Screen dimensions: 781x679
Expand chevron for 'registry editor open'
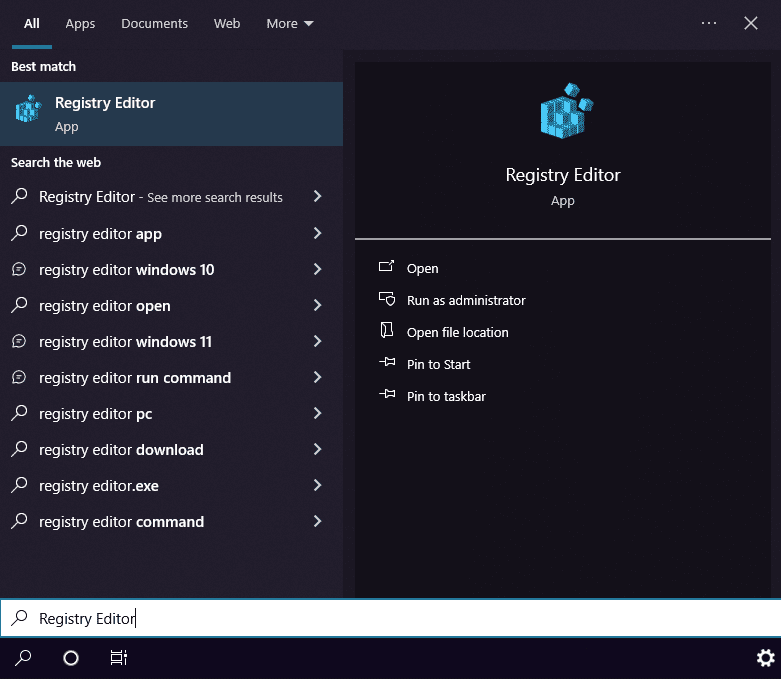tap(318, 305)
